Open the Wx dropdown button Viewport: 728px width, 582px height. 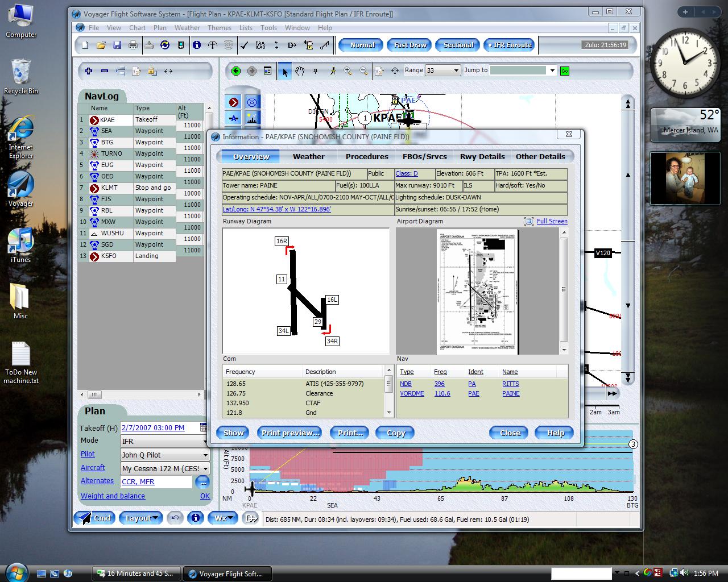pos(223,518)
